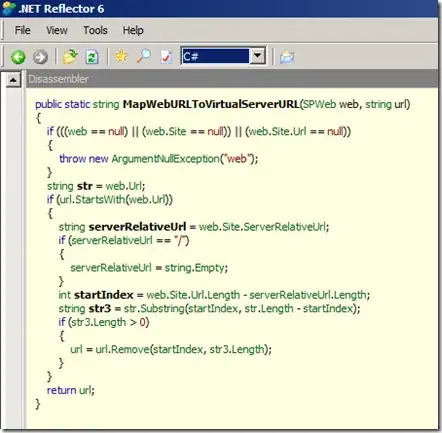The image size is (442, 433).
Task: Click the .NET Reflector title bar logo
Action: pyautogui.click(x=8, y=8)
